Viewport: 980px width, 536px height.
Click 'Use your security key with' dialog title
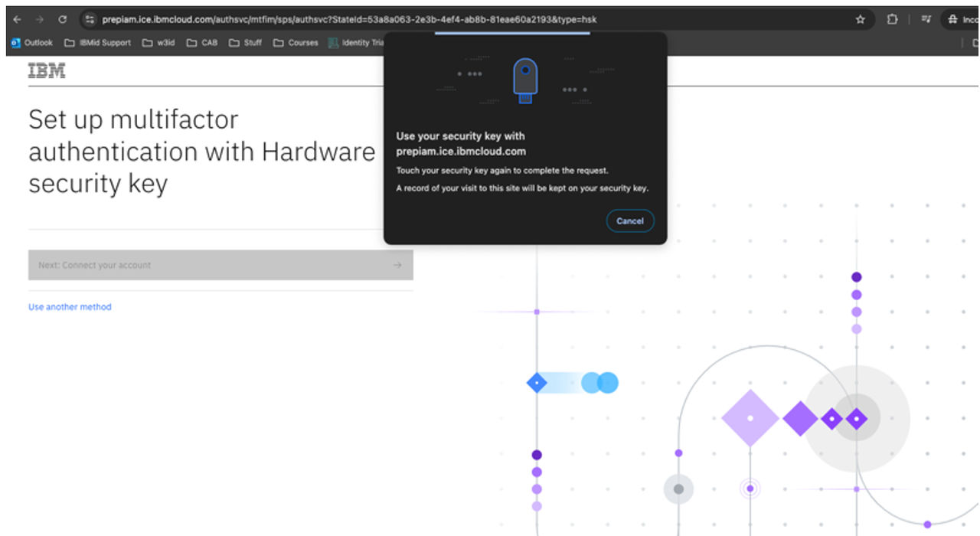(x=461, y=144)
